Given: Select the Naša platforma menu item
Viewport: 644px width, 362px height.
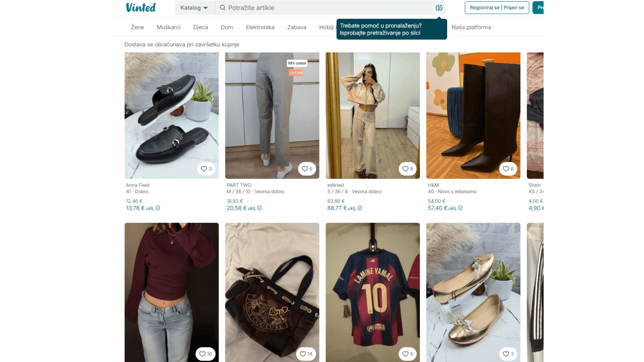Looking at the screenshot, I should pos(471,27).
